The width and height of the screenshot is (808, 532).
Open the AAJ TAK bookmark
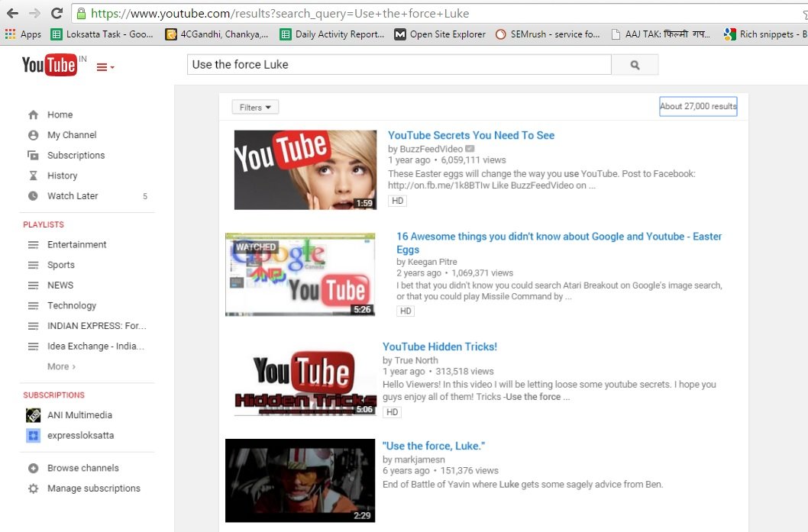(661, 34)
